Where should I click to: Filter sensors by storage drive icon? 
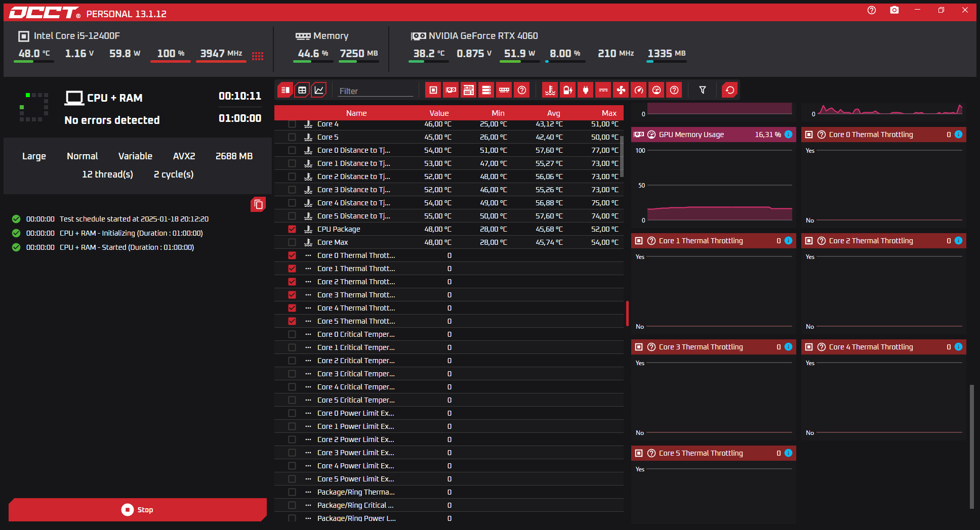pos(486,90)
